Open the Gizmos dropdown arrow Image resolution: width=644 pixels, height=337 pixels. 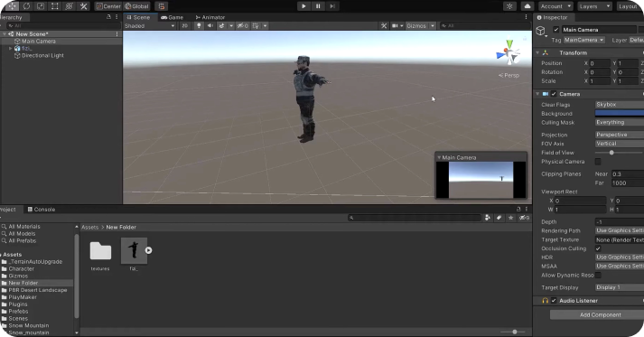pos(433,25)
